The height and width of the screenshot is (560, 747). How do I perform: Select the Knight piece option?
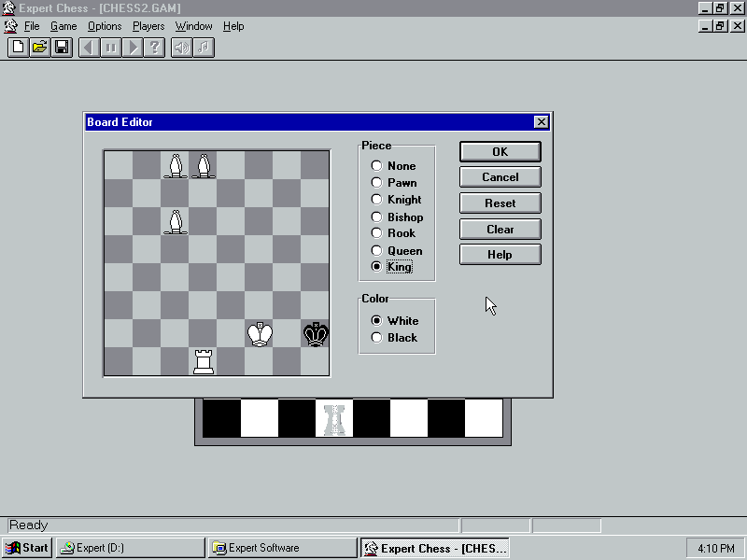[x=396, y=199]
